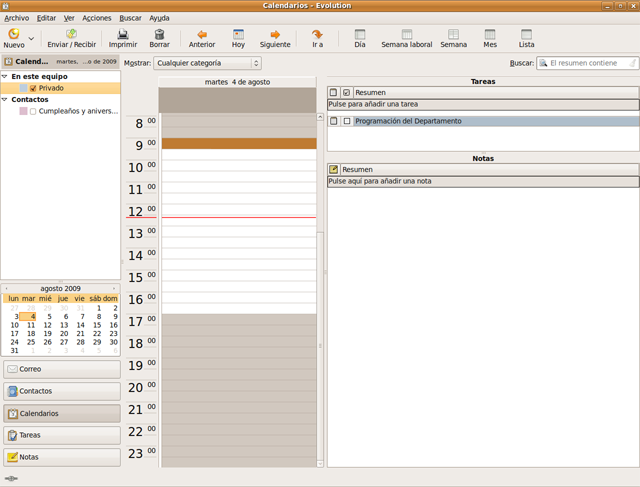This screenshot has width=640, height=487.
Task: Switch to Mes month view
Action: point(490,34)
